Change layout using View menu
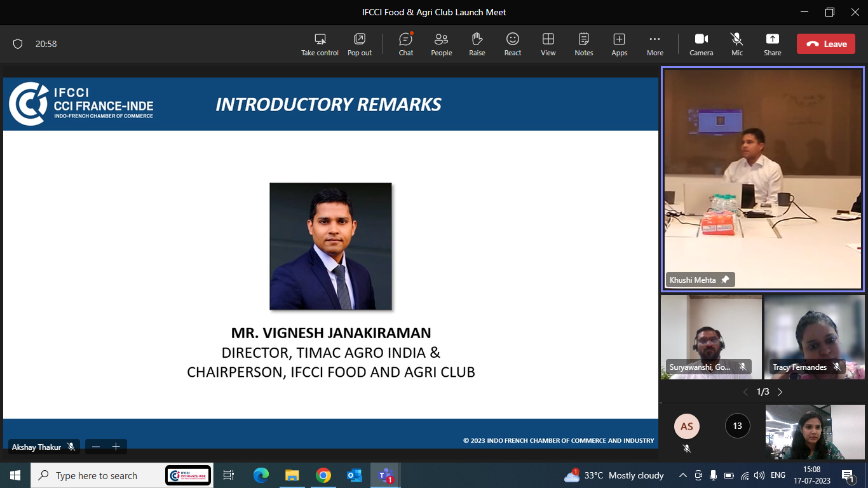The width and height of the screenshot is (868, 488). pos(548,44)
